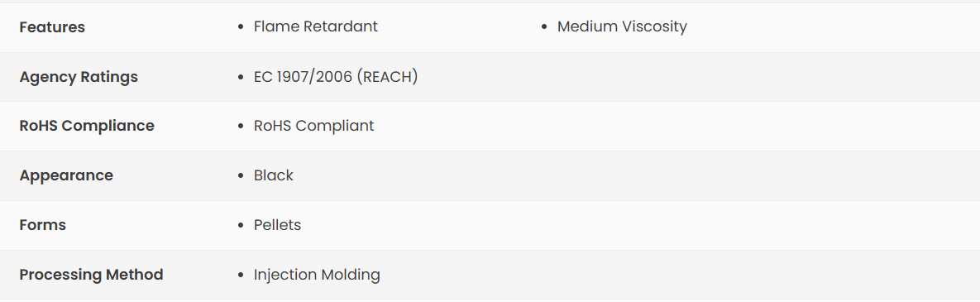This screenshot has height=302, width=980.
Task: Select the RoHS Compliant value
Action: click(x=313, y=126)
